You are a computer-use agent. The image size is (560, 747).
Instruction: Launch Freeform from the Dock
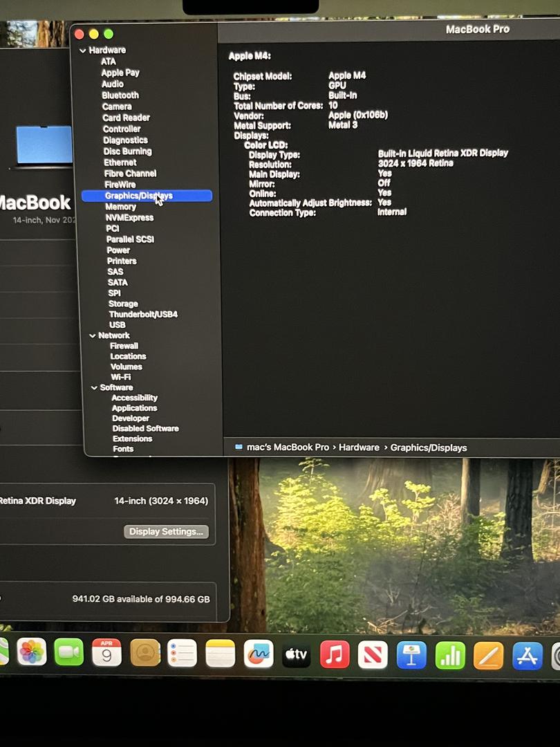point(259,654)
